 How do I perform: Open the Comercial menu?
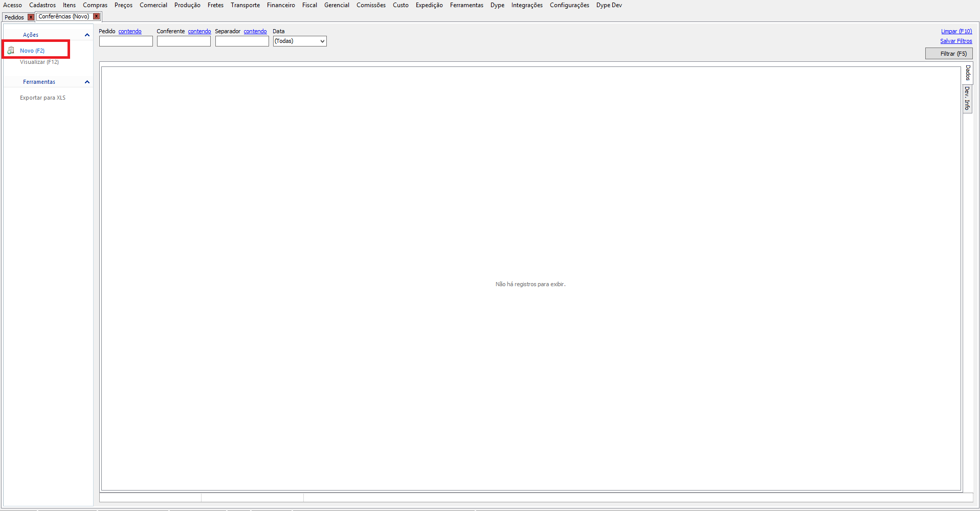153,5
